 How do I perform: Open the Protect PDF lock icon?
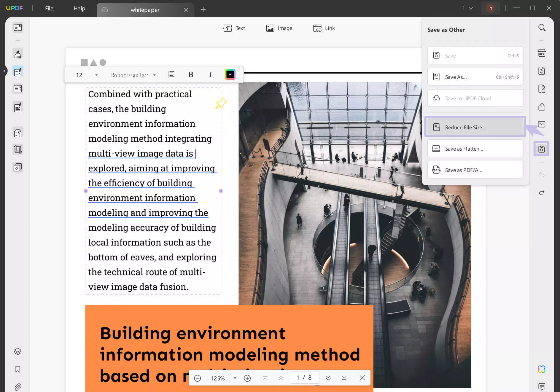point(542,89)
